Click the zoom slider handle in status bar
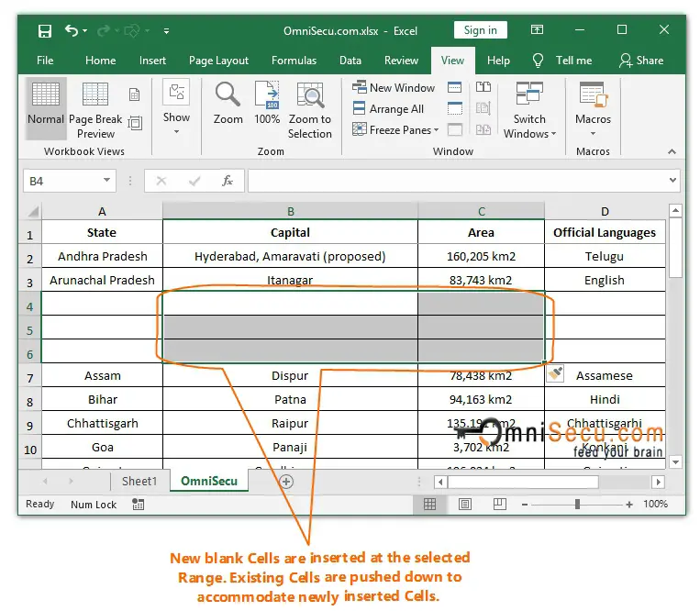The width and height of the screenshot is (700, 611). coord(577,505)
